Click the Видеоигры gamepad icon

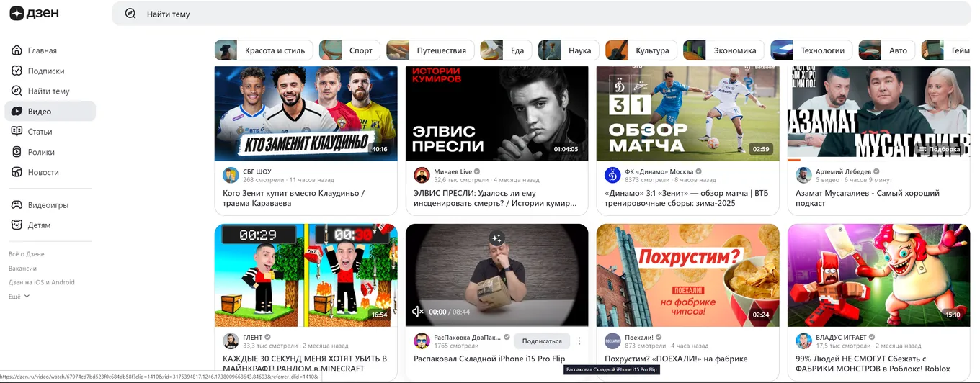17,204
